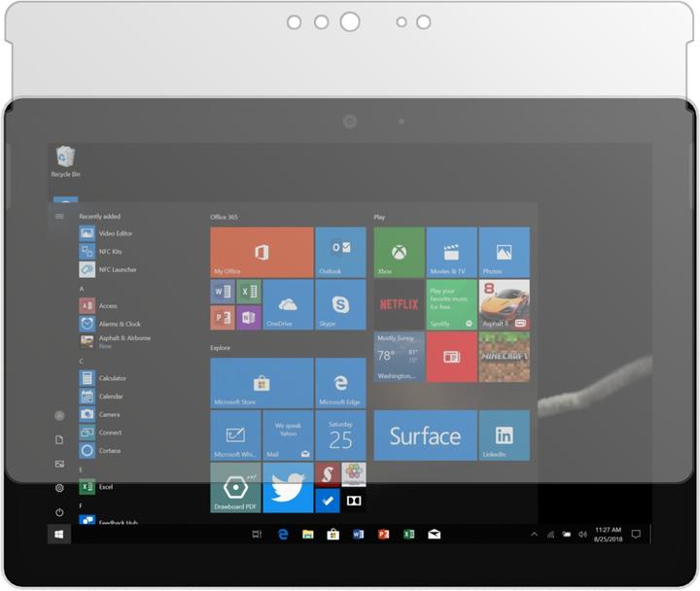Open the red News tile
Viewport: 700px width, 591px height.
(x=452, y=357)
